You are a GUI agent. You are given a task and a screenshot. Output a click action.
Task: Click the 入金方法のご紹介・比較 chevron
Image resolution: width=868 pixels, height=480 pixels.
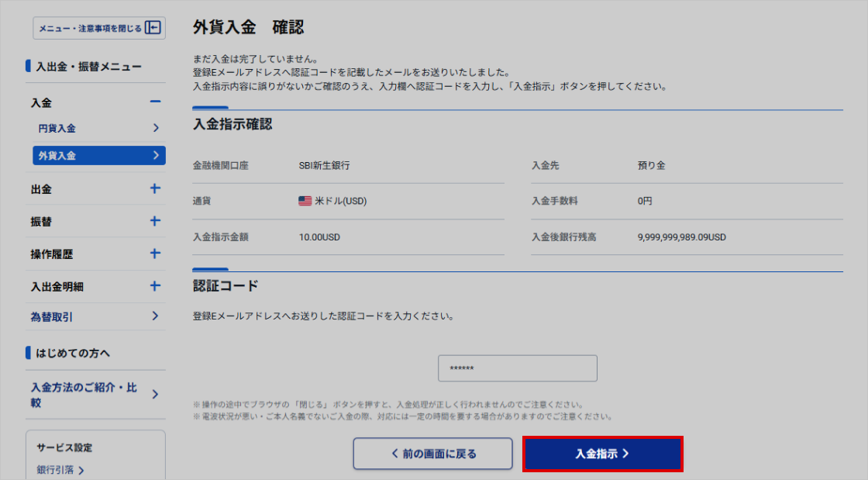click(155, 395)
